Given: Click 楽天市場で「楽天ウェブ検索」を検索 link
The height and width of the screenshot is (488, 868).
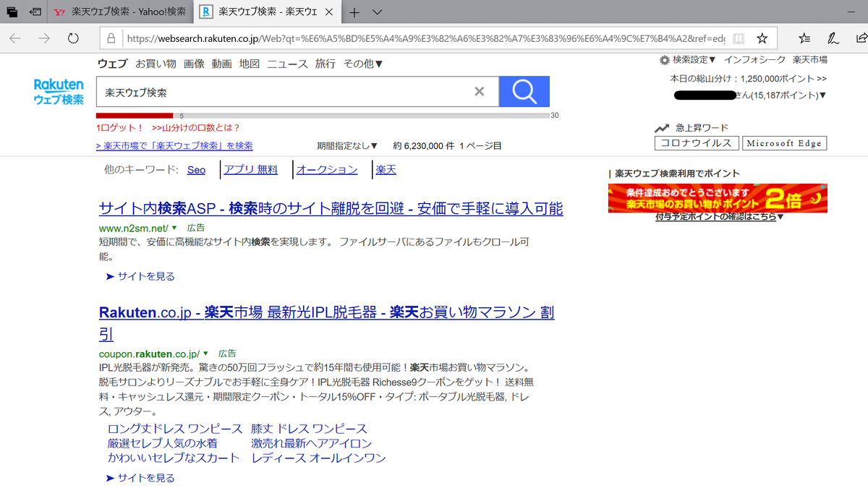Looking at the screenshot, I should (x=174, y=145).
